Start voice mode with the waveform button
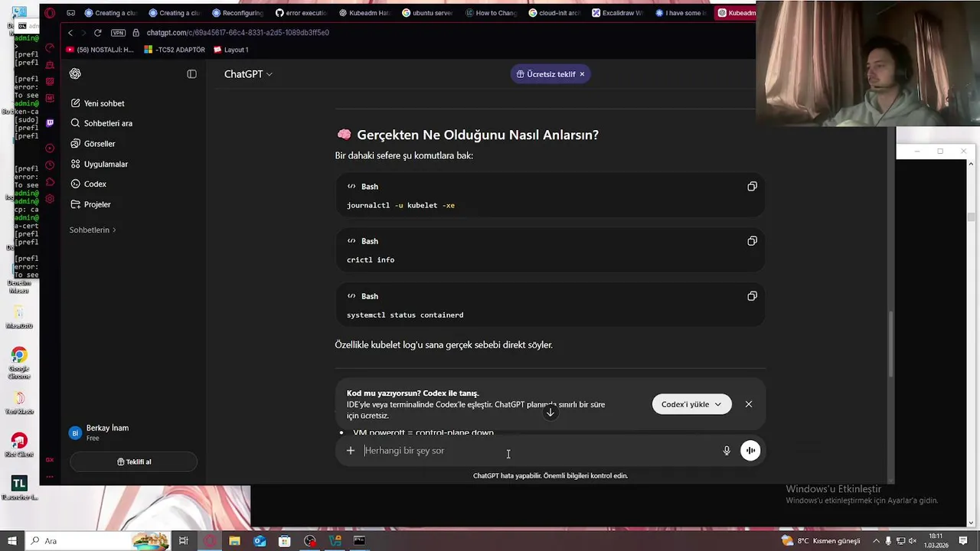This screenshot has width=980, height=551. (750, 451)
